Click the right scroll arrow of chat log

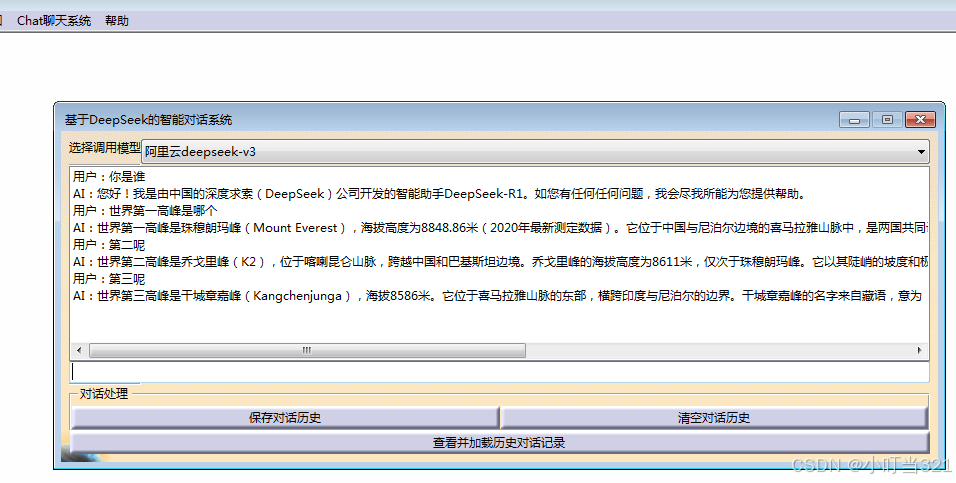click(x=920, y=350)
